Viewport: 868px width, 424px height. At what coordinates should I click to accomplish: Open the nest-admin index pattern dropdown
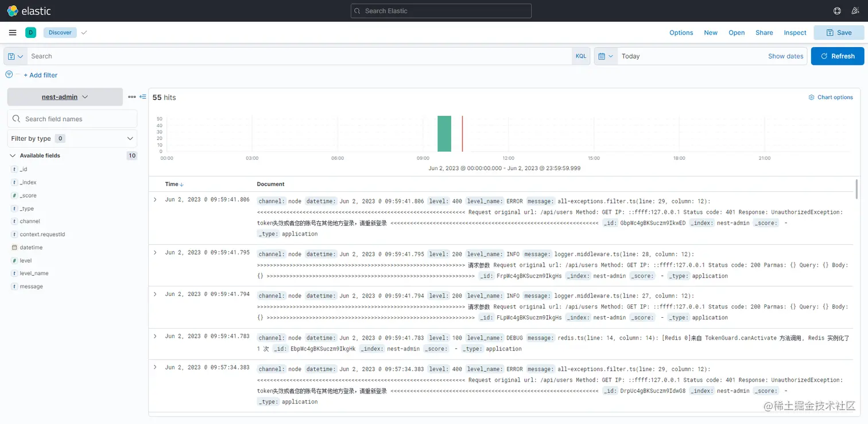click(x=65, y=97)
